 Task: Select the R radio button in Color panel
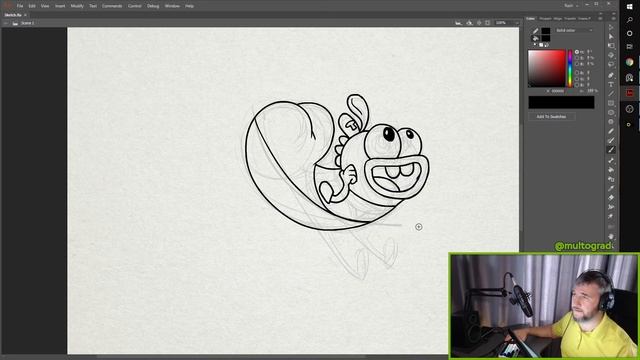pyautogui.click(x=577, y=73)
